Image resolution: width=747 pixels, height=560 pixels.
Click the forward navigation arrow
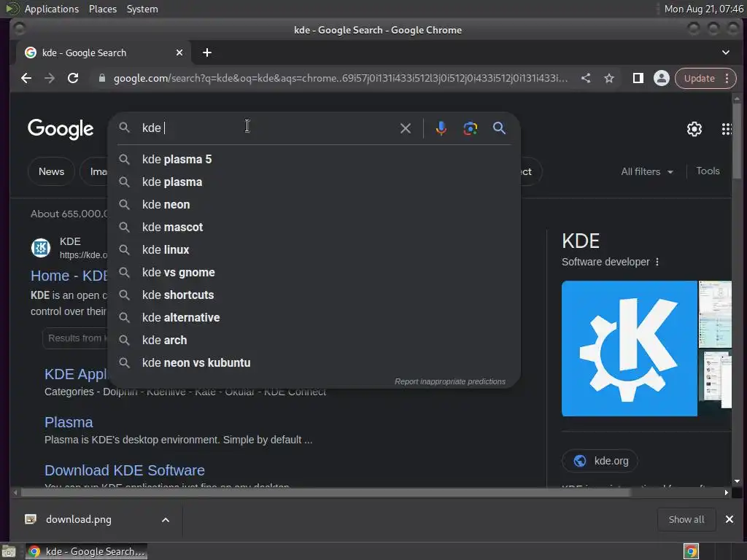click(50, 78)
